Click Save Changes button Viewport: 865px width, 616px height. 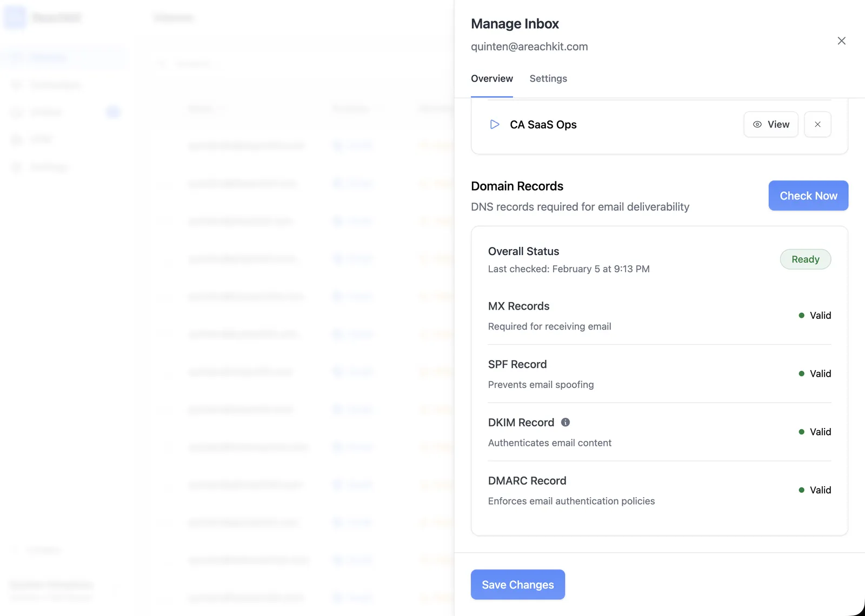[518, 585]
